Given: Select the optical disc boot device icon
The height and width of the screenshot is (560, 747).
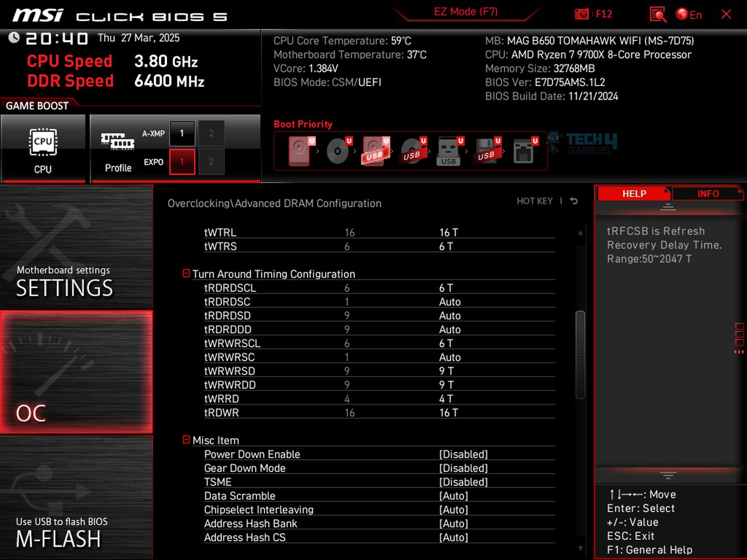Looking at the screenshot, I should (x=338, y=151).
